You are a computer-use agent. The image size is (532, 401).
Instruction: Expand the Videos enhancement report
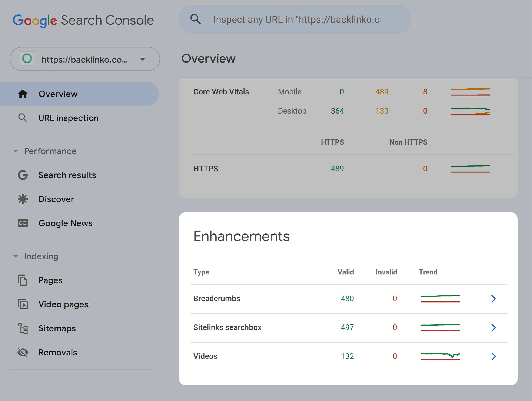pyautogui.click(x=494, y=356)
